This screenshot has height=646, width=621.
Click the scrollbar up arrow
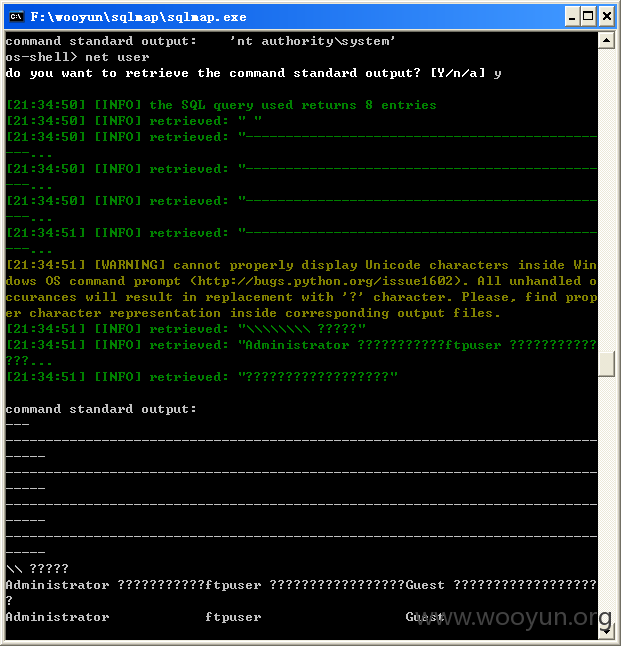click(x=606, y=40)
